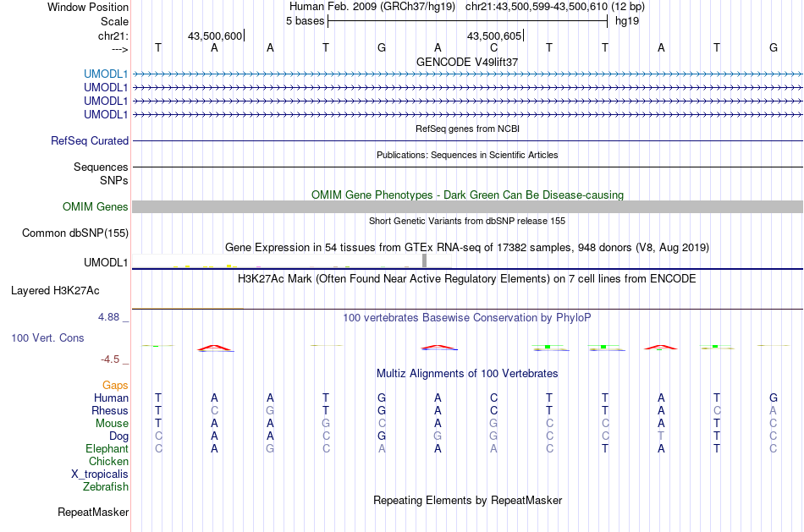Select the Dog alignment row label
This screenshot has width=804, height=532.
pos(118,436)
